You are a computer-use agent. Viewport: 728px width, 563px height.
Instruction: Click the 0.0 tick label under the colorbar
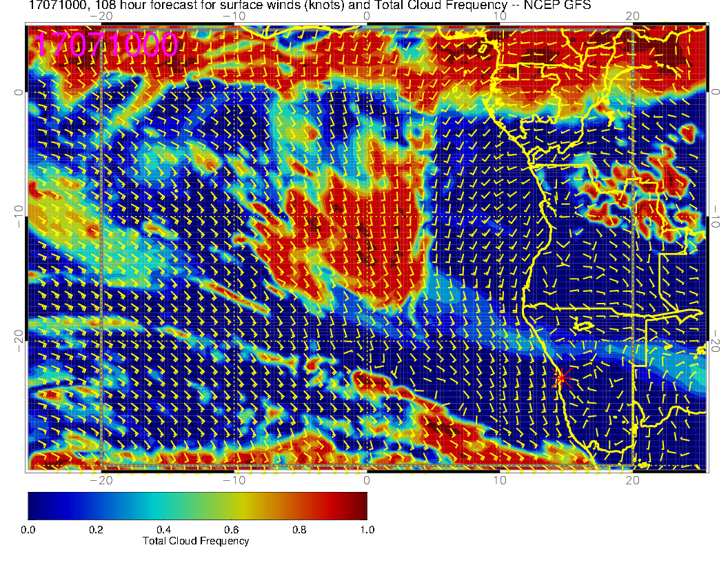[28, 530]
